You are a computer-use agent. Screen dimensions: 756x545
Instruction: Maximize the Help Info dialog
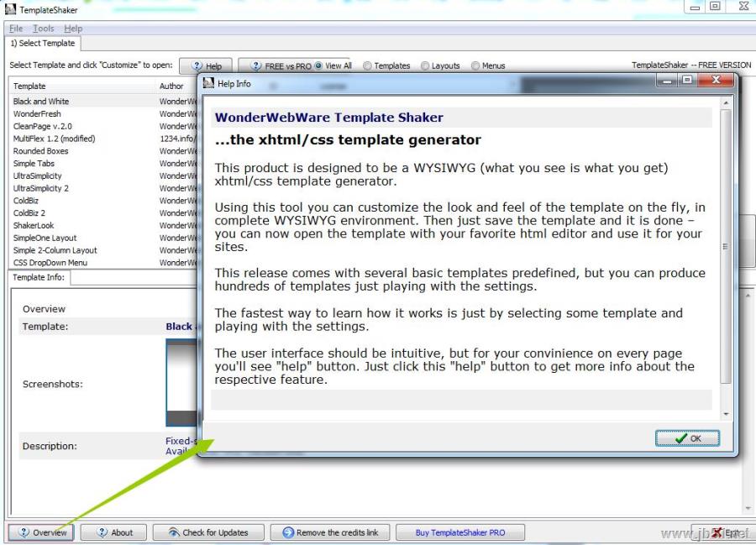687,81
